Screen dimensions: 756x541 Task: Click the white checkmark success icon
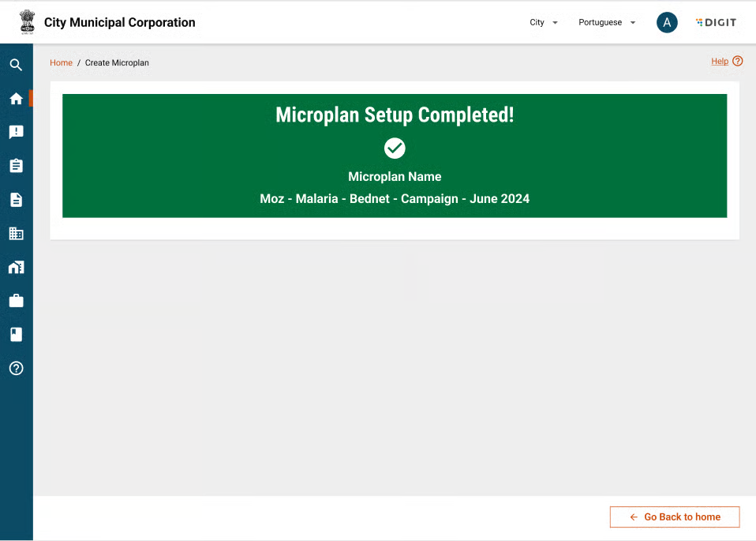click(395, 148)
